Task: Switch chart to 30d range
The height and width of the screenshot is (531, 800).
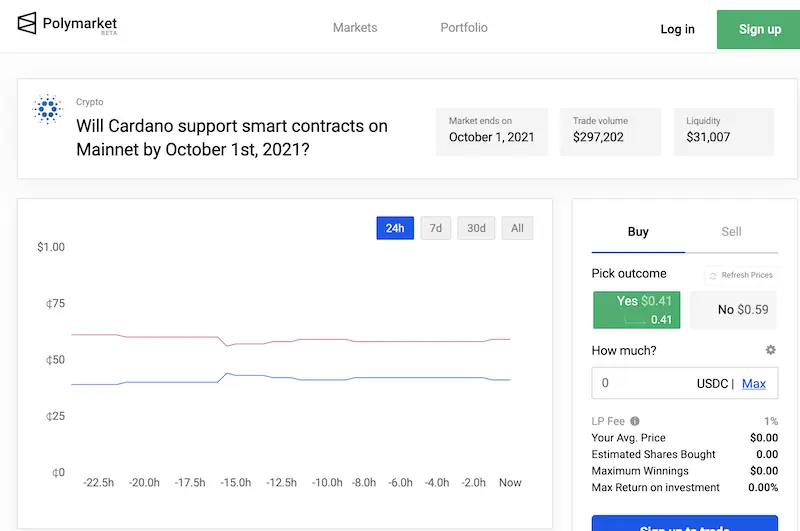Action: pyautogui.click(x=476, y=228)
